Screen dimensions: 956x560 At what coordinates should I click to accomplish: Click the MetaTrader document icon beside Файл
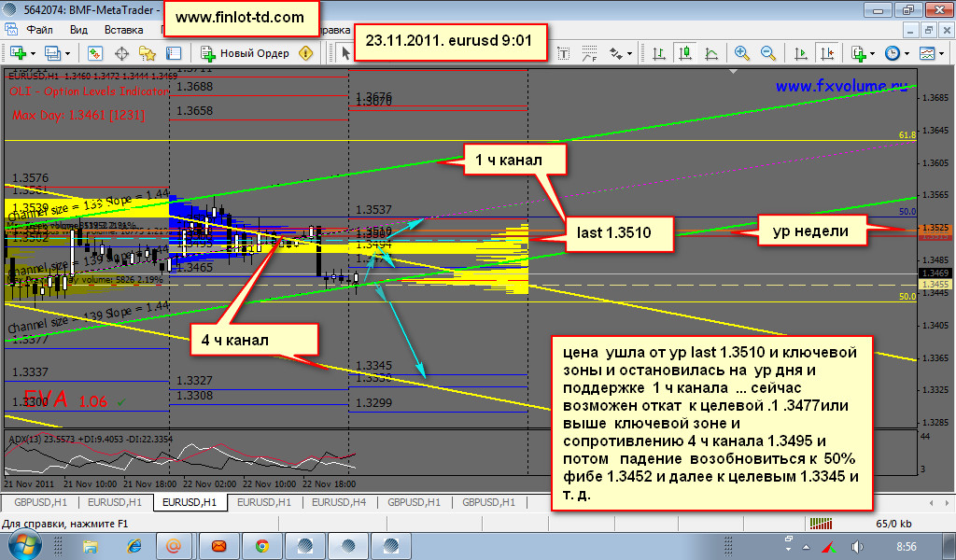pos(11,29)
